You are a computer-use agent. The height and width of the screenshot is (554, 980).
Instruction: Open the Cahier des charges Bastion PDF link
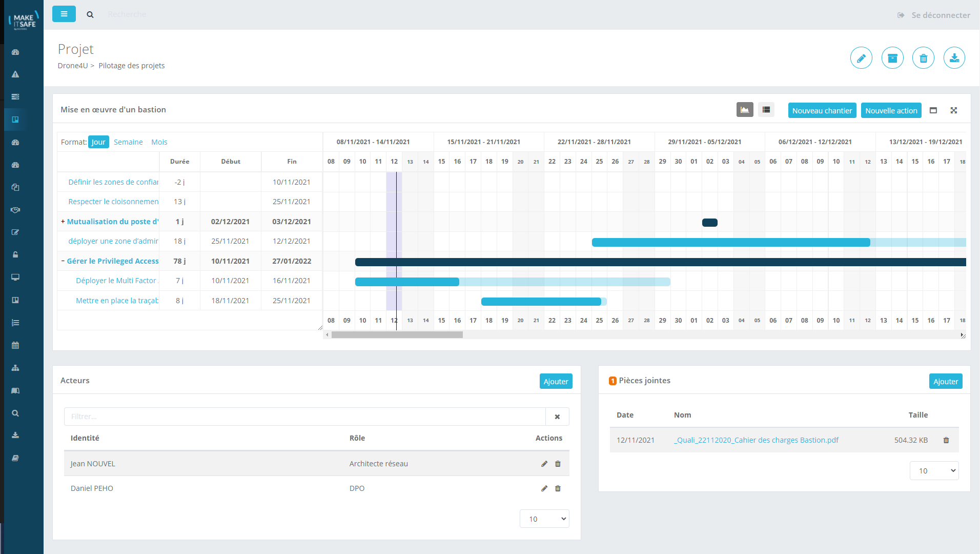pos(756,440)
